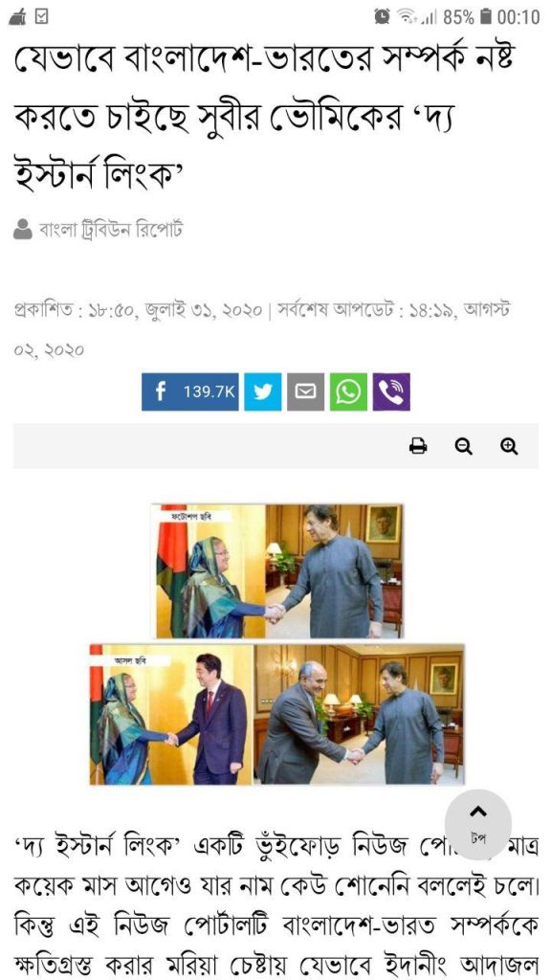Image resolution: width=551 pixels, height=980 pixels.
Task: Tap the 139.7K Facebook share count
Action: (209, 391)
